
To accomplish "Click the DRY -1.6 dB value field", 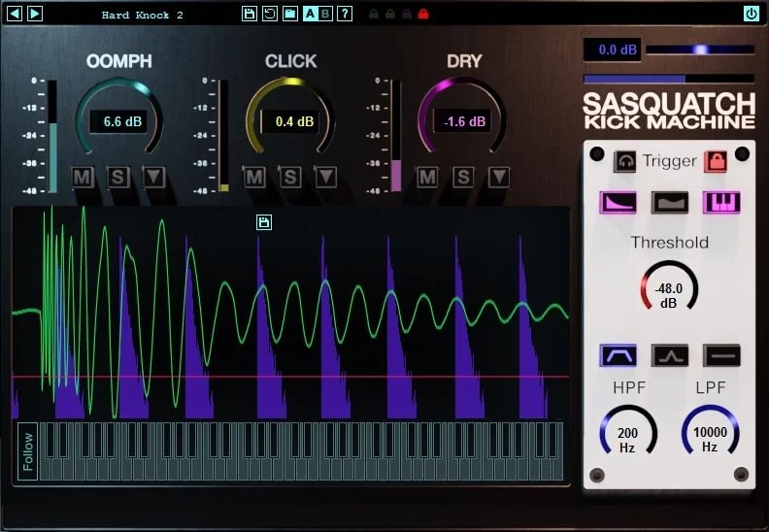I will [x=462, y=121].
